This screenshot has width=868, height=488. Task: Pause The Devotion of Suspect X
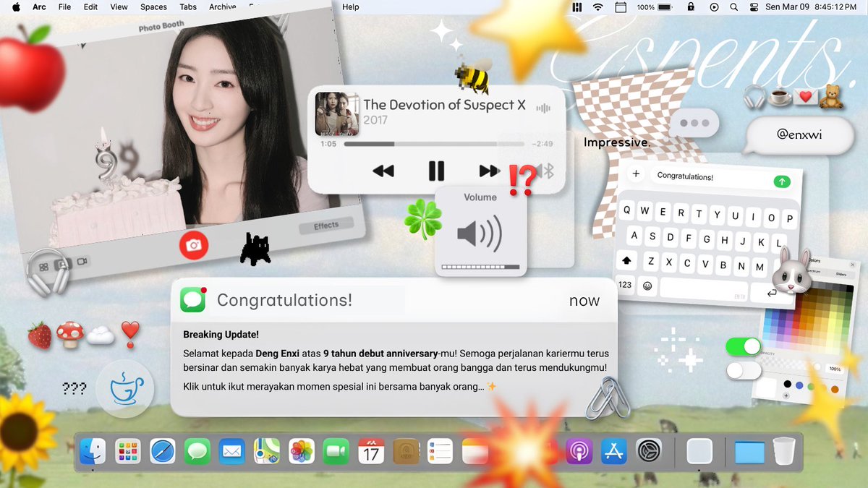436,171
